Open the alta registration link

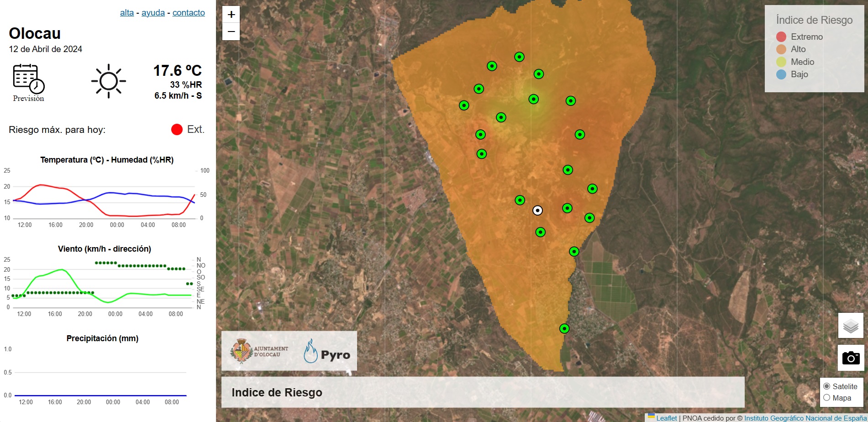click(126, 12)
